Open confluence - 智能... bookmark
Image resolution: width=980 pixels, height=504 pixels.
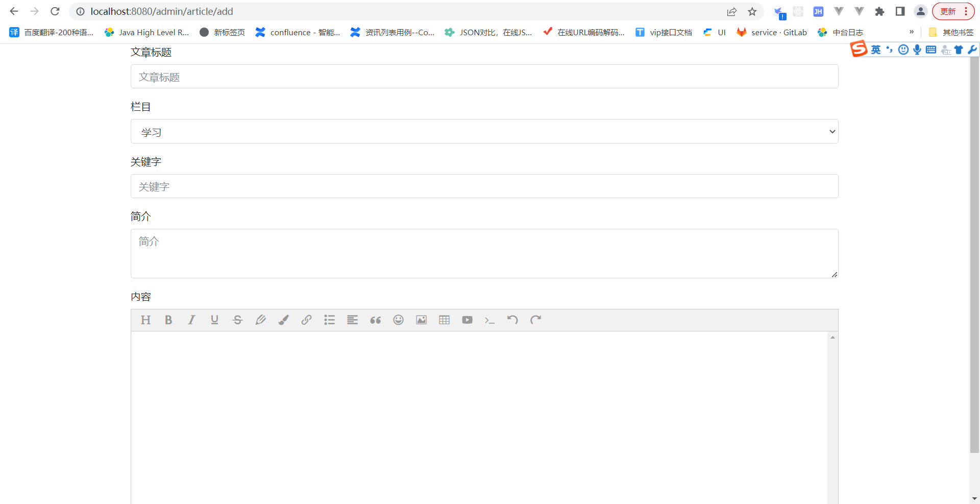point(298,32)
